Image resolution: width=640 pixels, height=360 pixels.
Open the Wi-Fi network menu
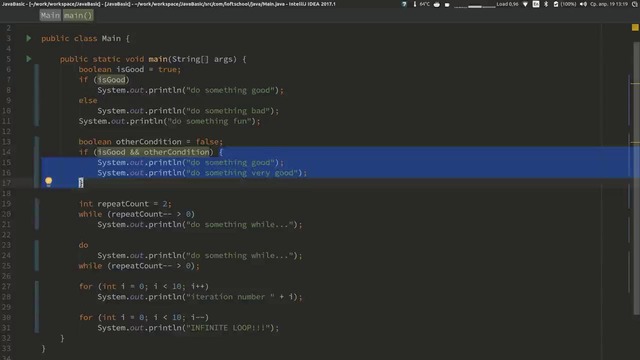525,4
